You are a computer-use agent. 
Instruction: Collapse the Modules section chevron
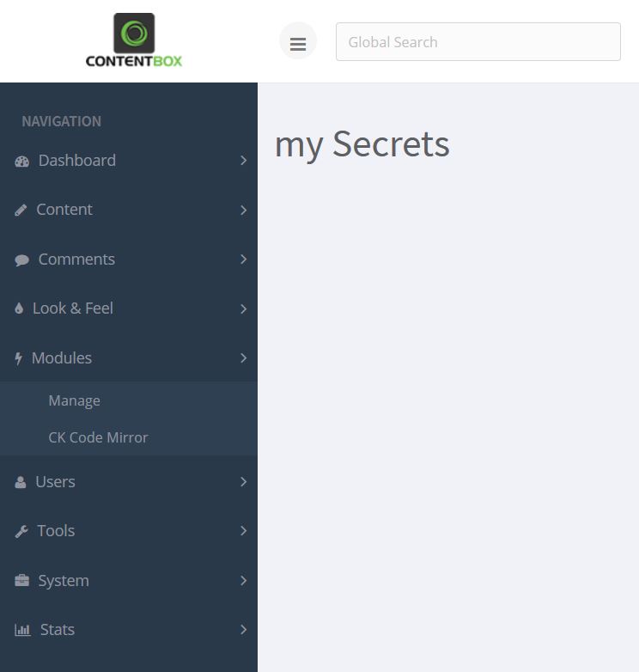point(243,357)
